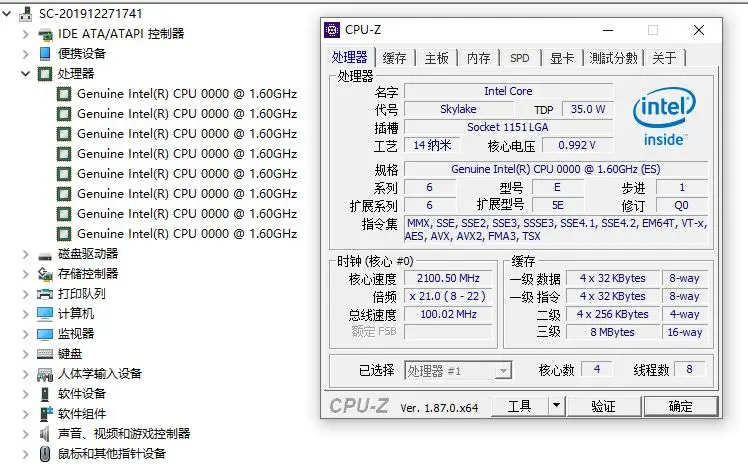The height and width of the screenshot is (466, 748).
Task: Click the 二级 cache value 4 x 256 KBytes
Action: 613,314
